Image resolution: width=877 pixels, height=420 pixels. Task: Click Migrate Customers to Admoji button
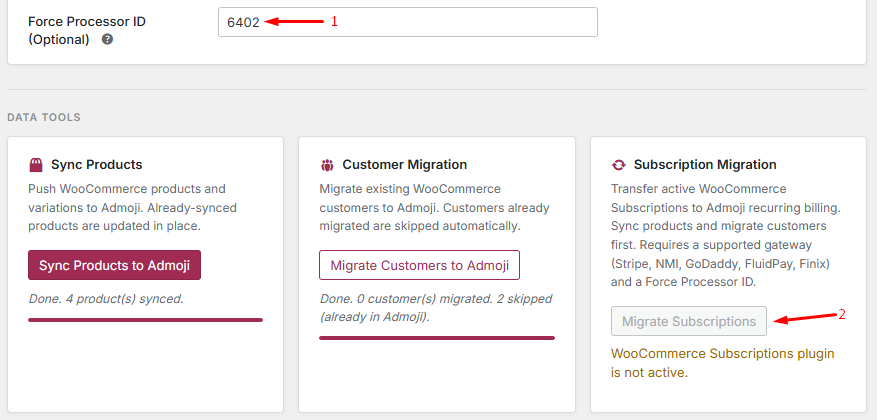point(419,265)
